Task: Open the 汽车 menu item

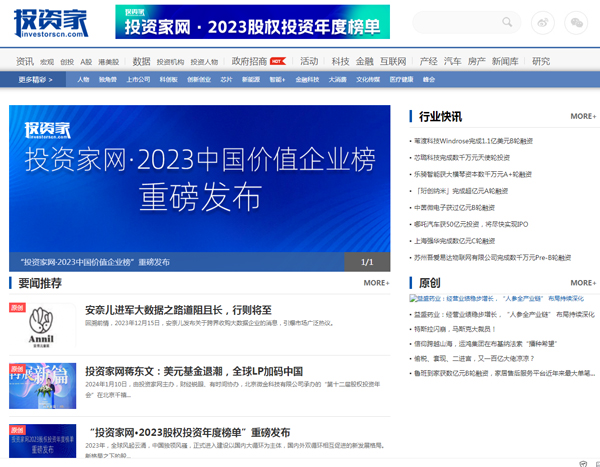Action: (x=453, y=61)
